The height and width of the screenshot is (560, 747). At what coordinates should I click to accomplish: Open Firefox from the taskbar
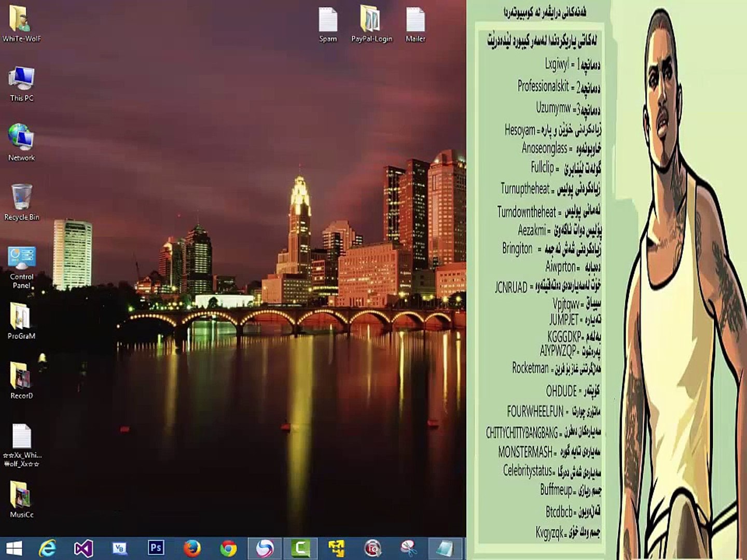(192, 548)
